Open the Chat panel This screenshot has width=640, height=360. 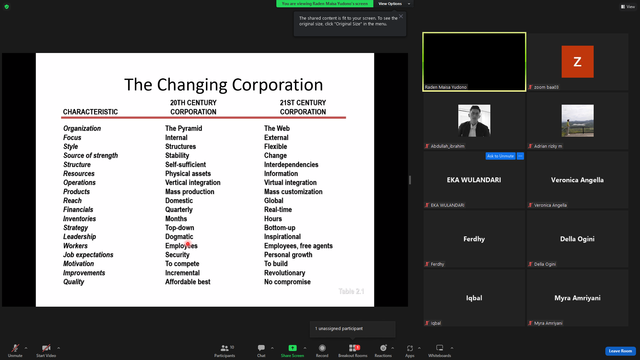261,350
